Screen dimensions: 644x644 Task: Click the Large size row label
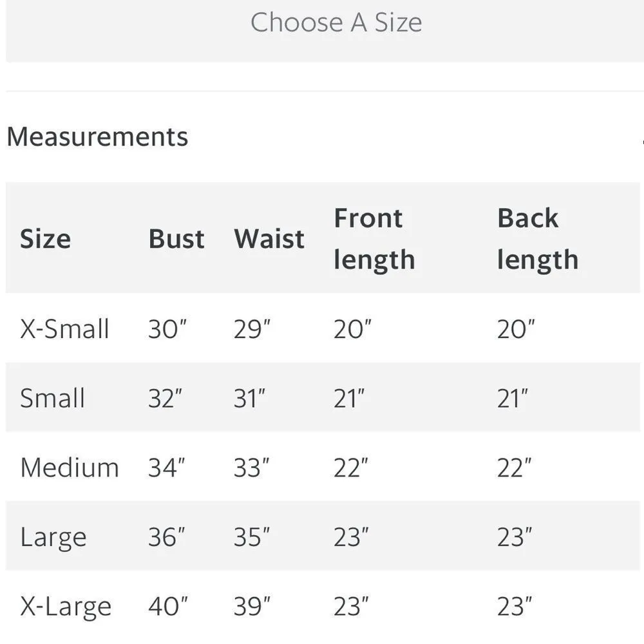(53, 537)
